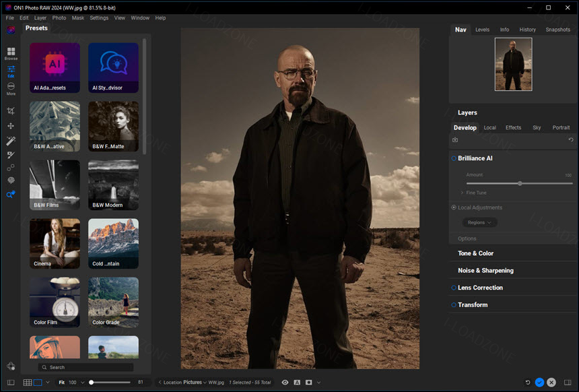Select the magic wand Local tool

point(11,141)
